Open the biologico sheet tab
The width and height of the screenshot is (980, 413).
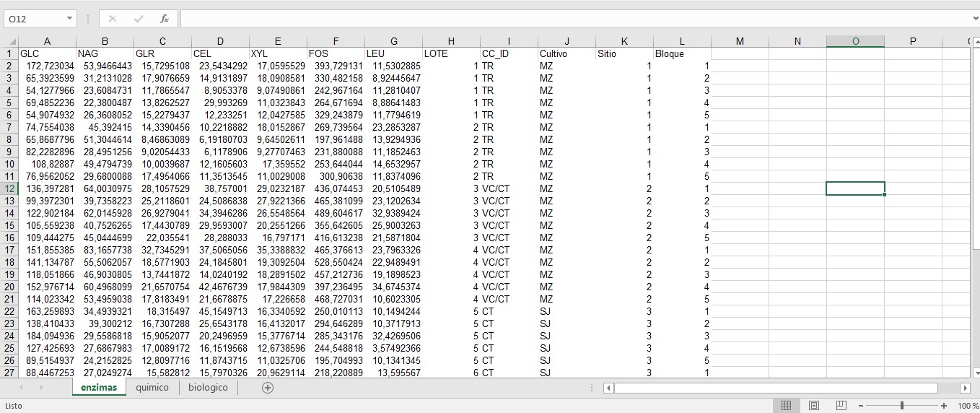pyautogui.click(x=208, y=388)
